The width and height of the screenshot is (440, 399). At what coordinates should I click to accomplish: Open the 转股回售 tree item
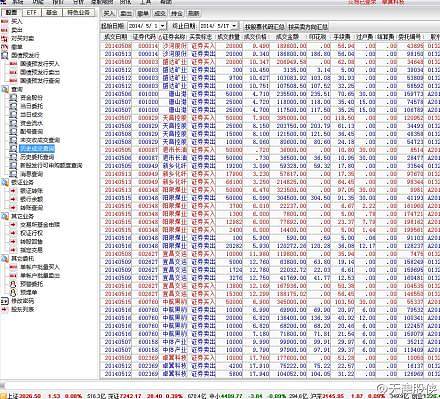pos(31,241)
